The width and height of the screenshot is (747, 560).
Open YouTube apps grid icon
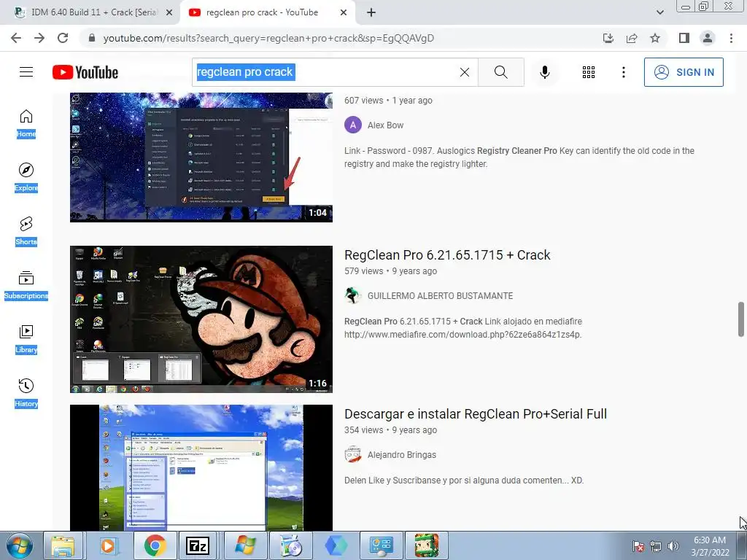click(x=589, y=72)
